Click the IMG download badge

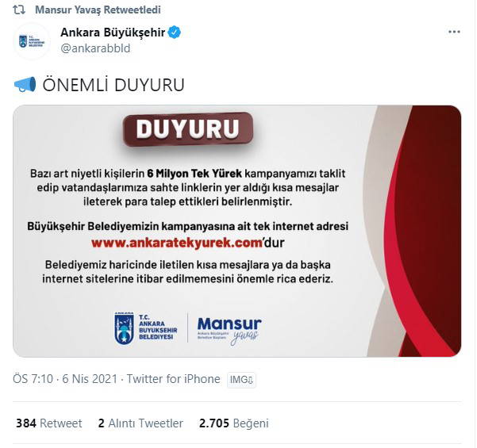coord(241,380)
